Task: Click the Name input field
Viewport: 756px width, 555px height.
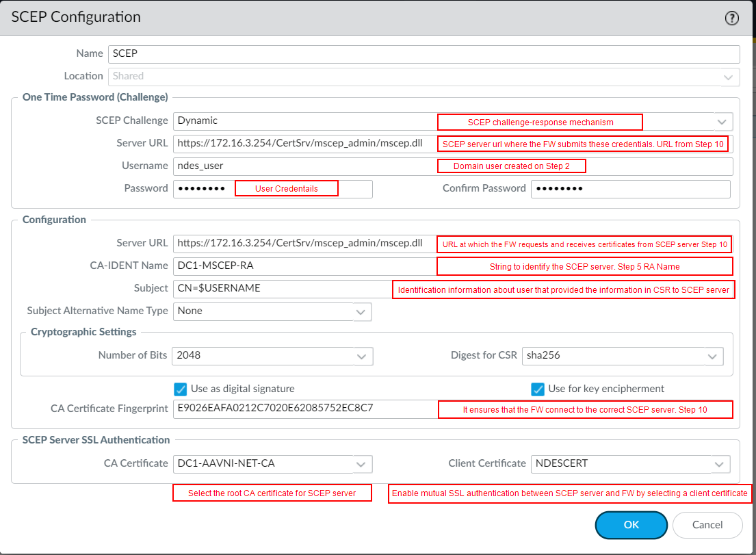Action: pos(424,54)
